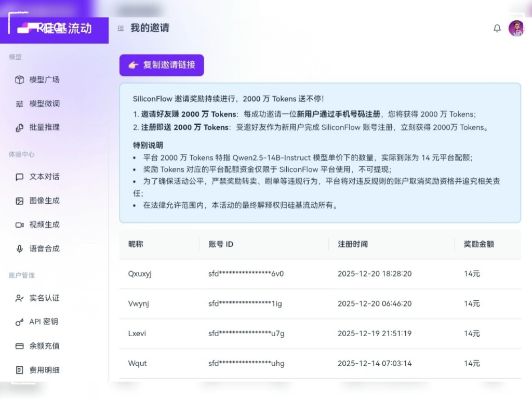Click the 费用明细 document icon
The image size is (532, 399).
coord(20,370)
